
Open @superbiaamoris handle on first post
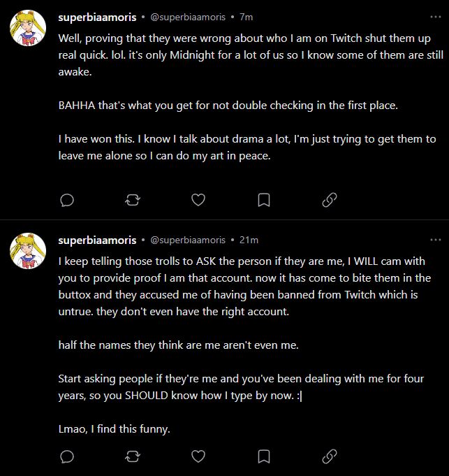[x=188, y=17]
